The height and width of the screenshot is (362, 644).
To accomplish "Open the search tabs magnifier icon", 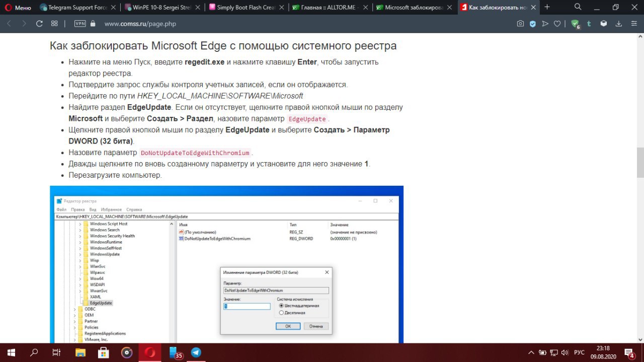I will point(578,7).
